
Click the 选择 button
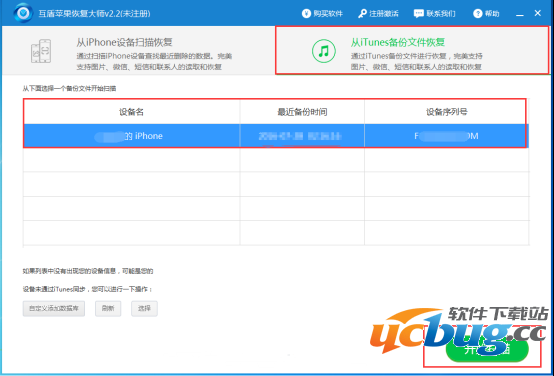(x=144, y=309)
